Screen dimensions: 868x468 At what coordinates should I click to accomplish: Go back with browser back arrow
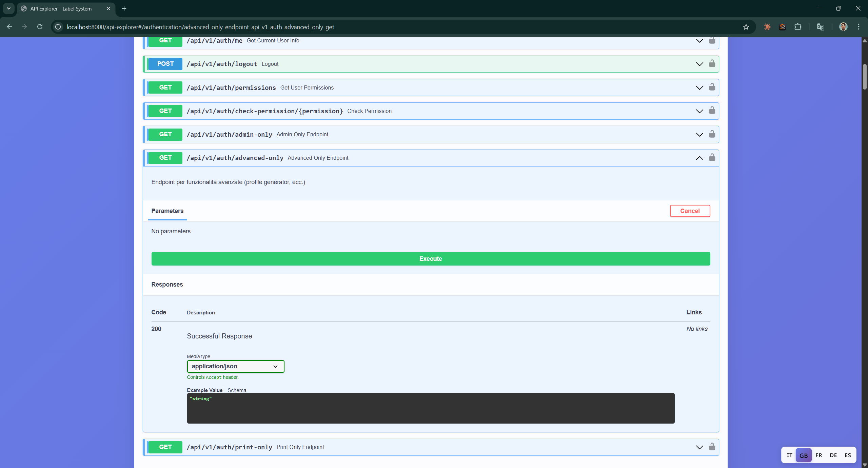(9, 27)
